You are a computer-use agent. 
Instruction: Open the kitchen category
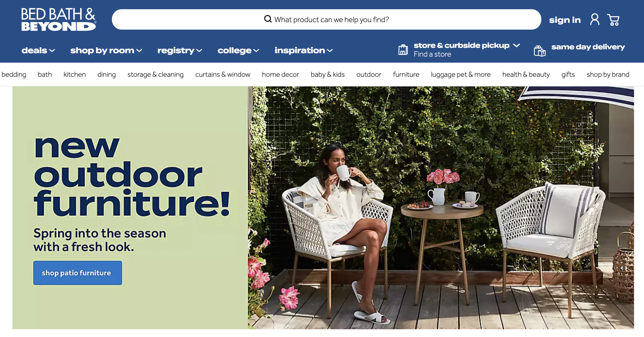coord(75,75)
